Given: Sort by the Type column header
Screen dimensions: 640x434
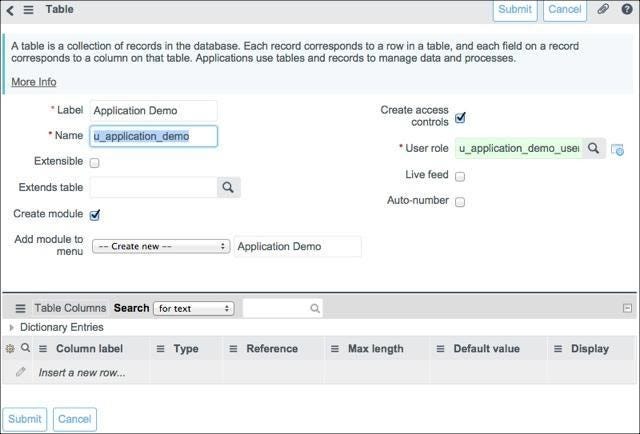Looking at the screenshot, I should pos(186,349).
